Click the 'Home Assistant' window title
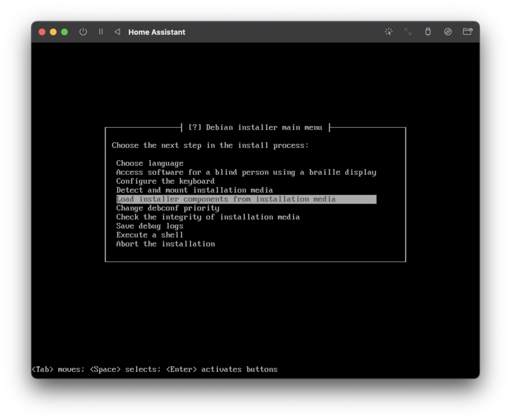 157,32
